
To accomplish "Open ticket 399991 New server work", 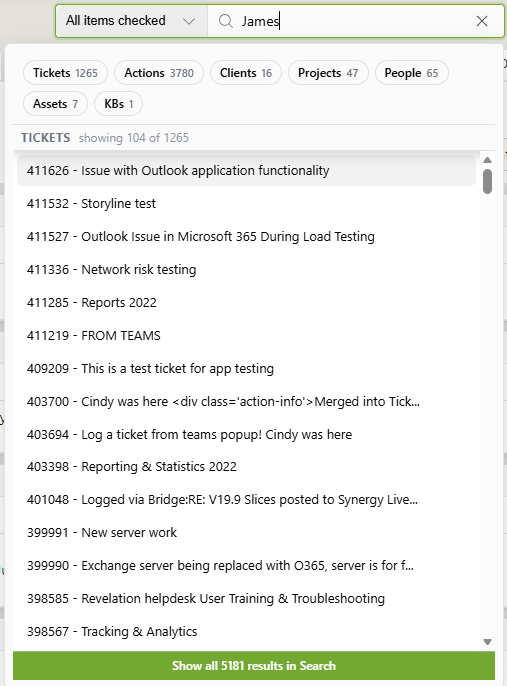I will [x=246, y=532].
